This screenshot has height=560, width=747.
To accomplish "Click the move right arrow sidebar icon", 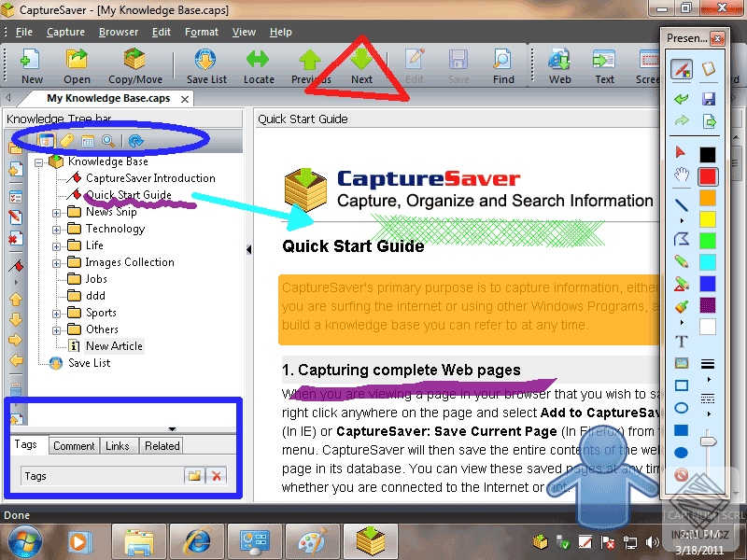I will [15, 340].
